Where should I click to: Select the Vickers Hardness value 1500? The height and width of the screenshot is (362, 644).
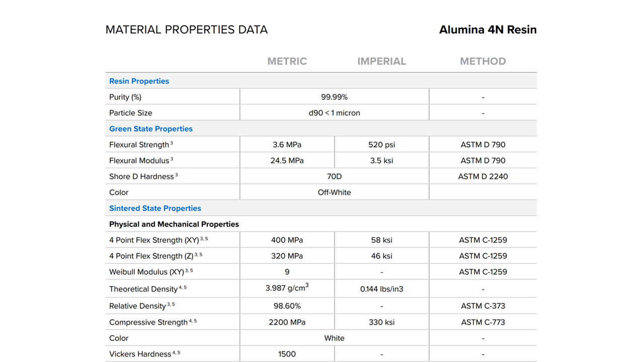pyautogui.click(x=287, y=354)
